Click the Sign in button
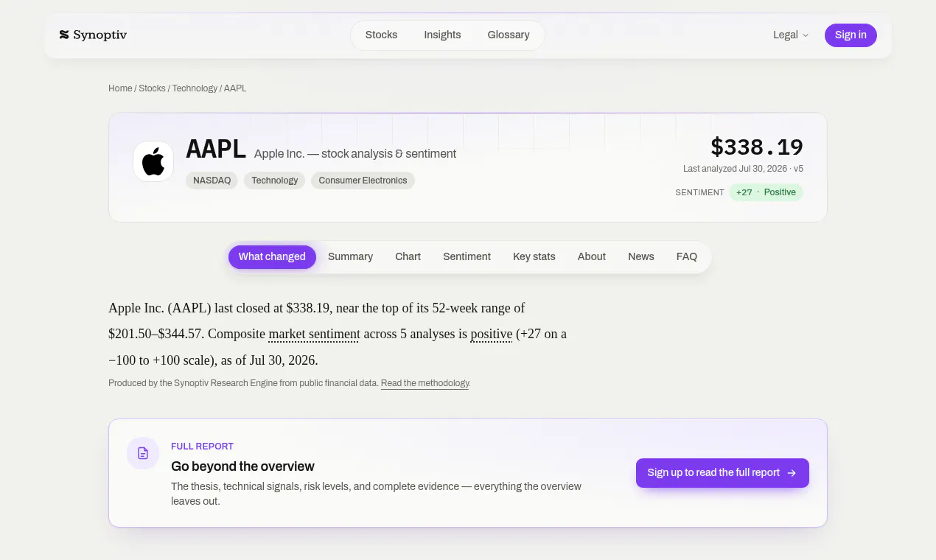Image resolution: width=936 pixels, height=560 pixels. [851, 35]
